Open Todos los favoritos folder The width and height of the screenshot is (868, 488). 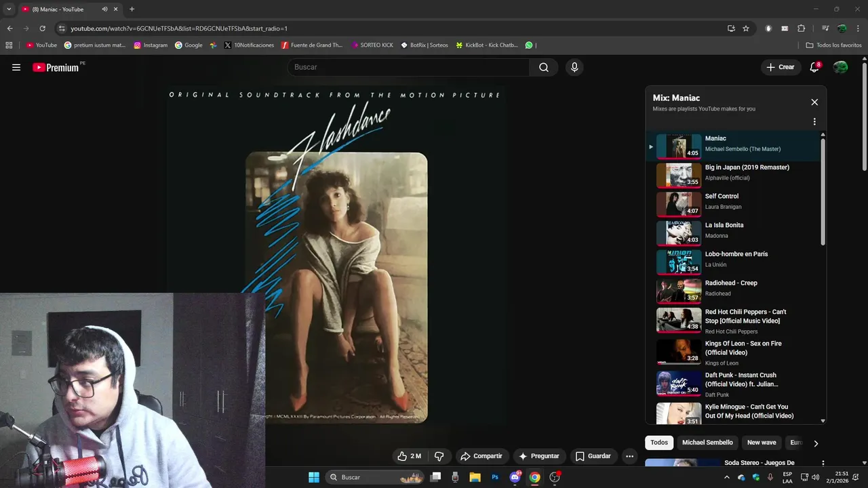(834, 45)
